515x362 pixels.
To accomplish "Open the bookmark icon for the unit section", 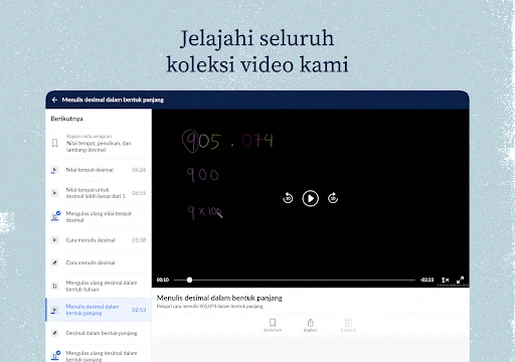I will click(x=55, y=143).
